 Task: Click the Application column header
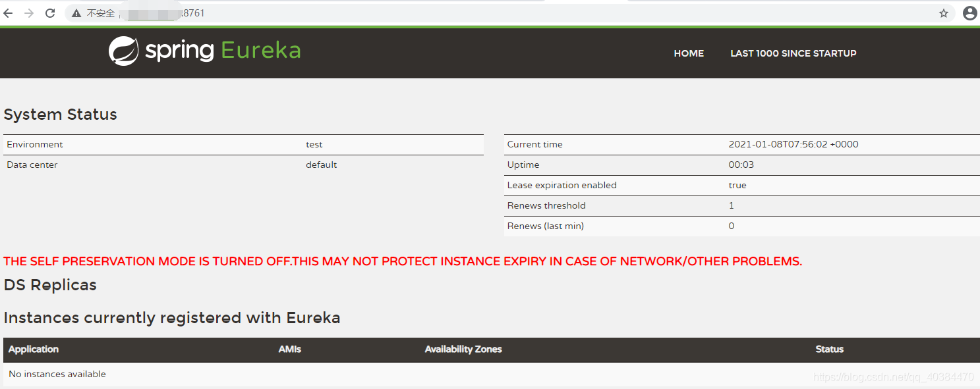pos(34,350)
